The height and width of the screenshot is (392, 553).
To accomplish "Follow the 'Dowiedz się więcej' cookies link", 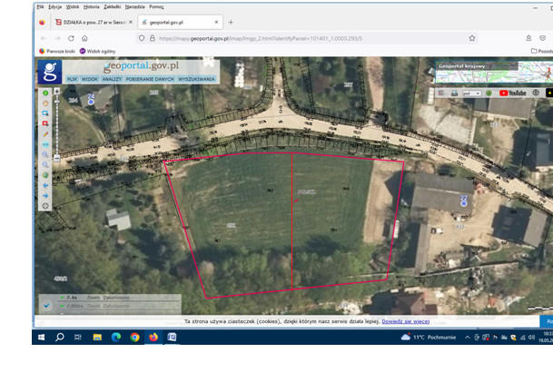I will (x=405, y=321).
